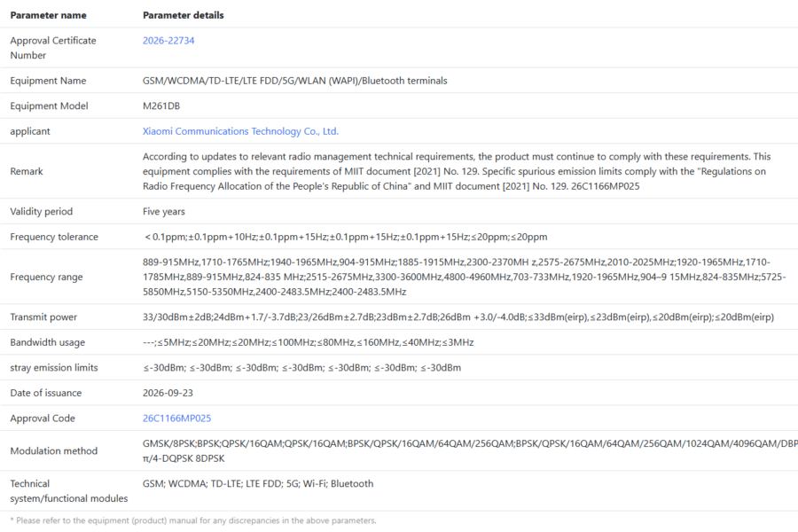The image size is (798, 532).
Task: Select frequency range text starting '889-915MHz'
Action: [464, 278]
